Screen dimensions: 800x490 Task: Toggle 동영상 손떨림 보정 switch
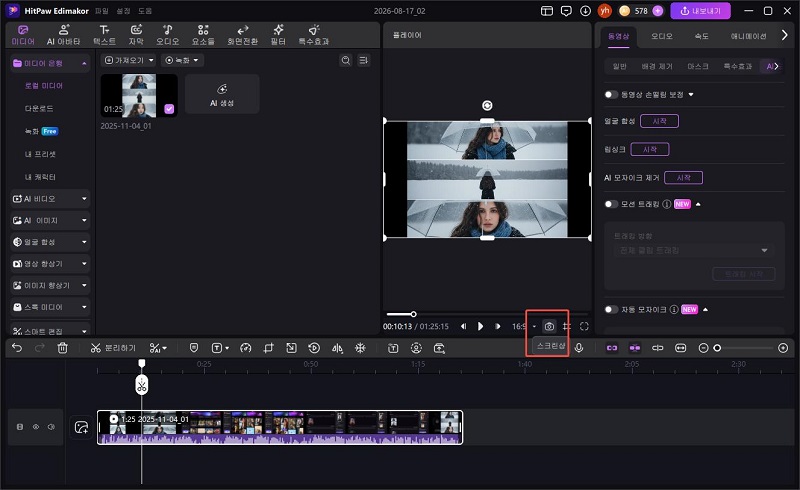coord(611,94)
